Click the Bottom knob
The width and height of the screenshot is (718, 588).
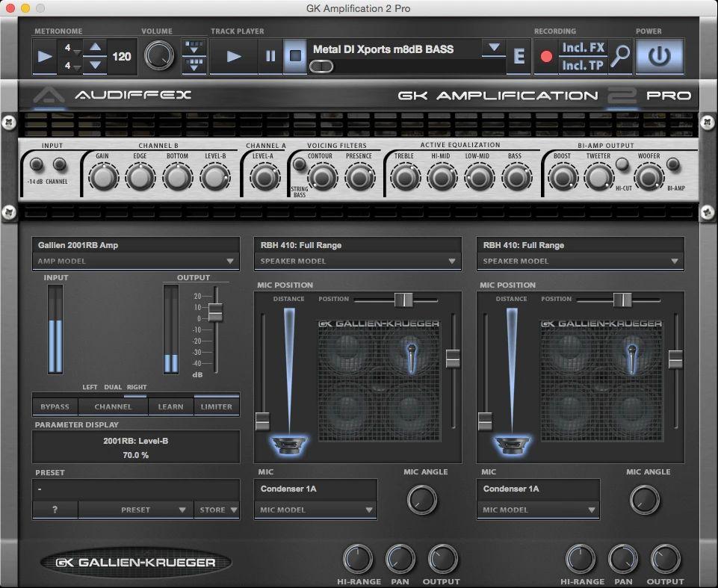click(177, 177)
